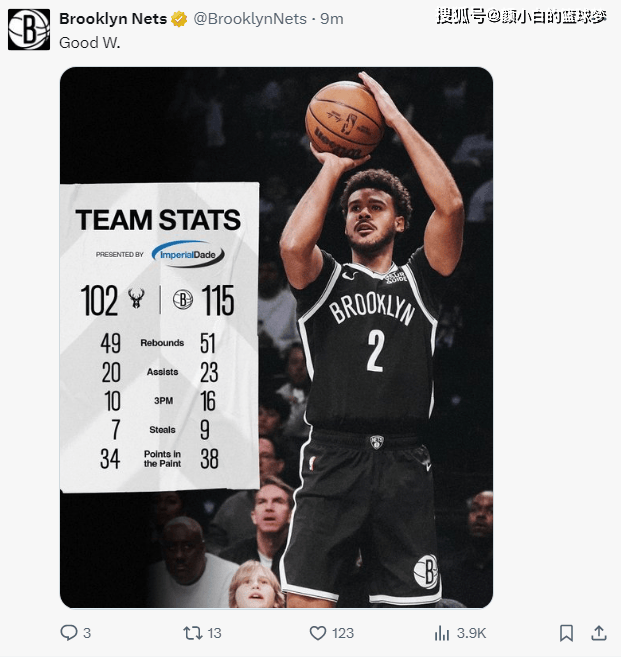Like the tweet with heart icon
The image size is (621, 658).
point(318,633)
